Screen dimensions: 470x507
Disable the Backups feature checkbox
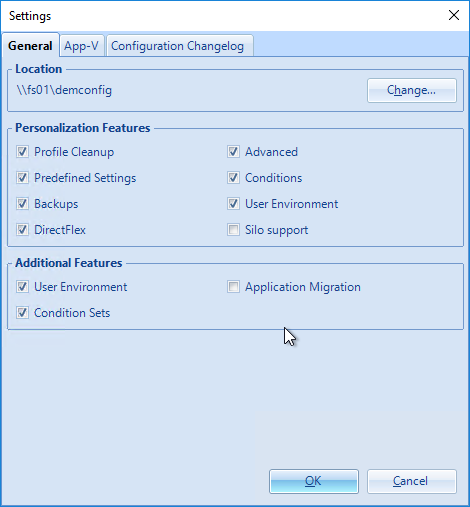tap(22, 204)
